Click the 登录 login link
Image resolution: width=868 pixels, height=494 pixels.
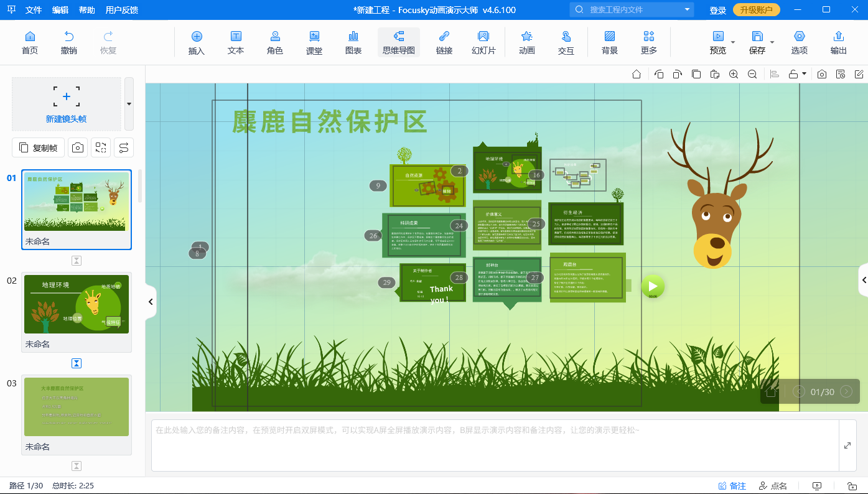point(718,10)
